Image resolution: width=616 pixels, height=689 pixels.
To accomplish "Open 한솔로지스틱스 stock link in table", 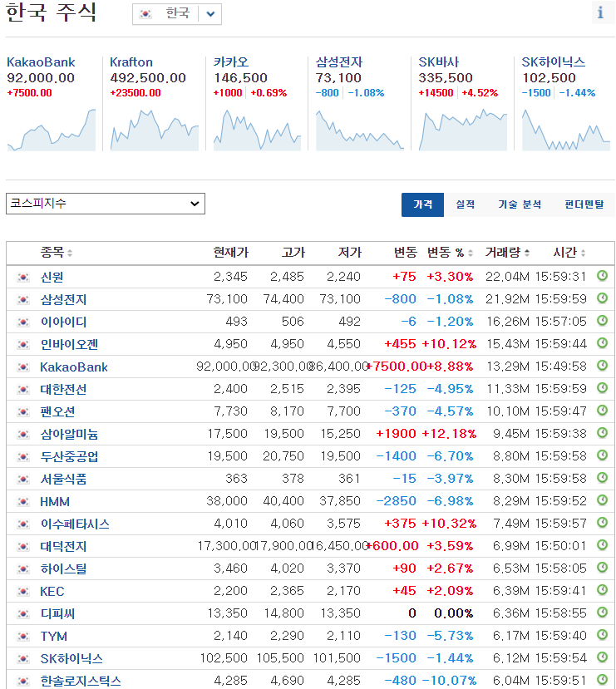I will 81,681.
